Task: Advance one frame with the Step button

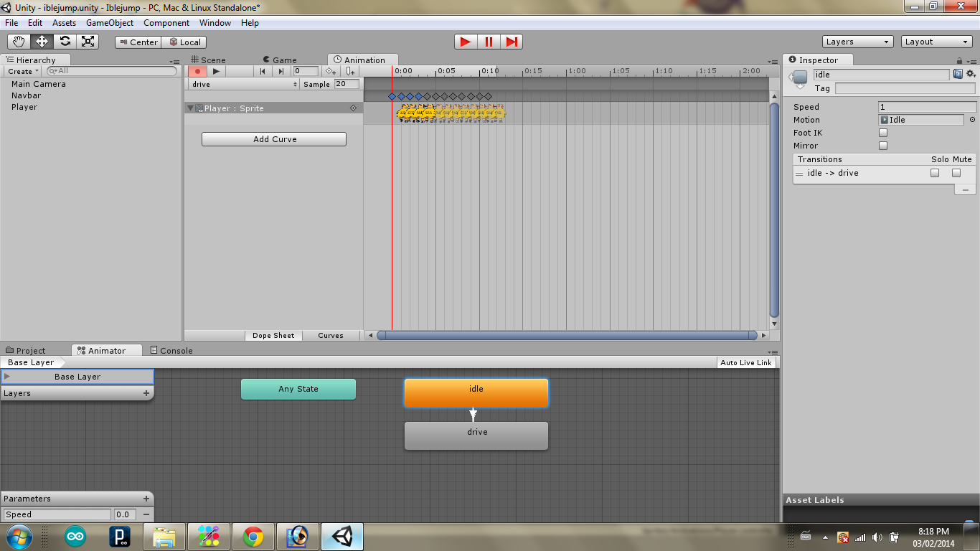Action: click(x=512, y=42)
